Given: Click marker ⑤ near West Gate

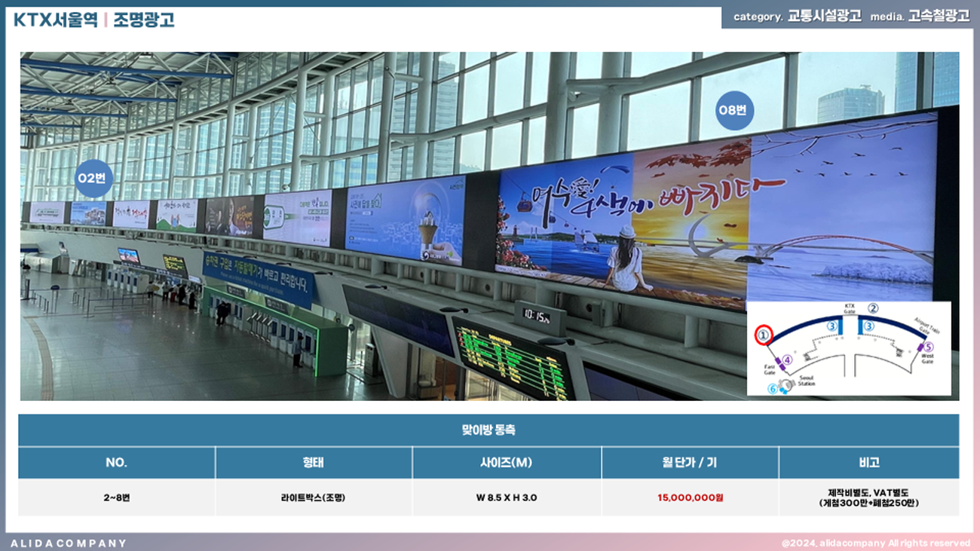Looking at the screenshot, I should pyautogui.click(x=928, y=347).
